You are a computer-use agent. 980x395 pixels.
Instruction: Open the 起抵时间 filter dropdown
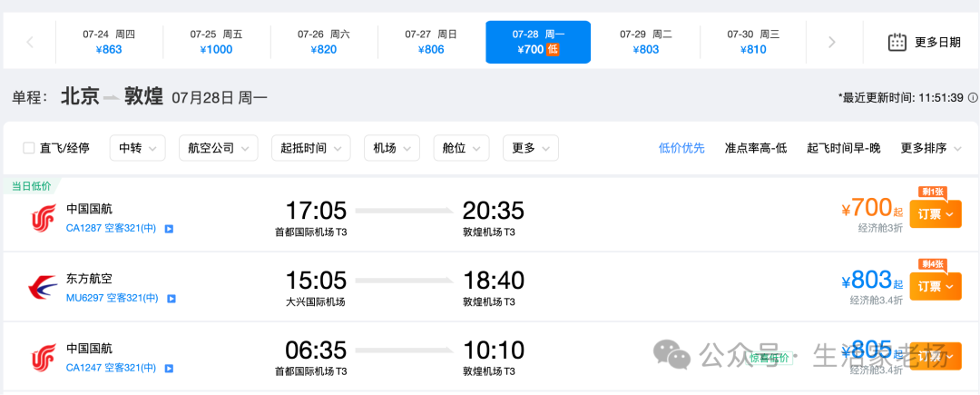(x=310, y=148)
